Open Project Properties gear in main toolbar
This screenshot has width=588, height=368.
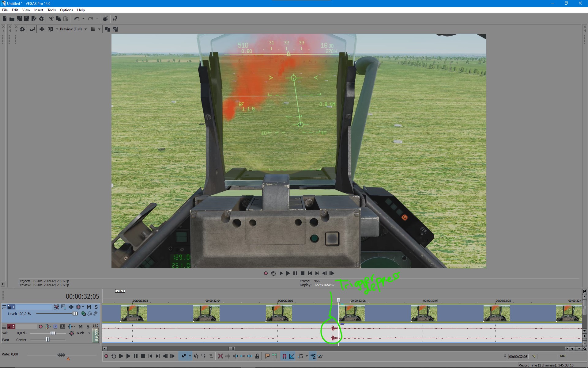(41, 19)
